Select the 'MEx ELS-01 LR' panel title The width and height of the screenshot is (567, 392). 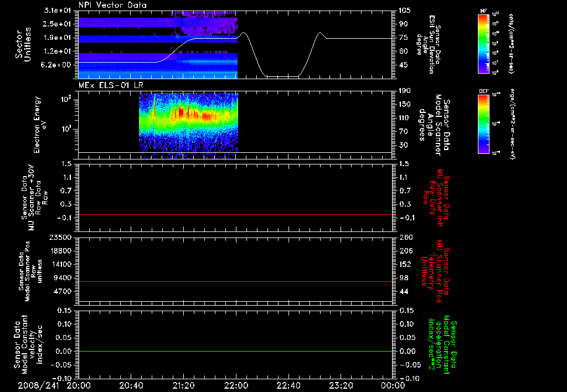click(110, 85)
